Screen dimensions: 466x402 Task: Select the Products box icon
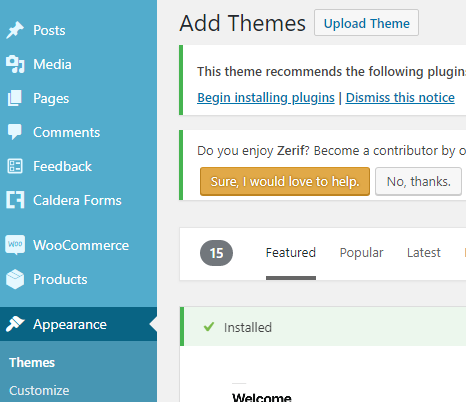tap(15, 279)
